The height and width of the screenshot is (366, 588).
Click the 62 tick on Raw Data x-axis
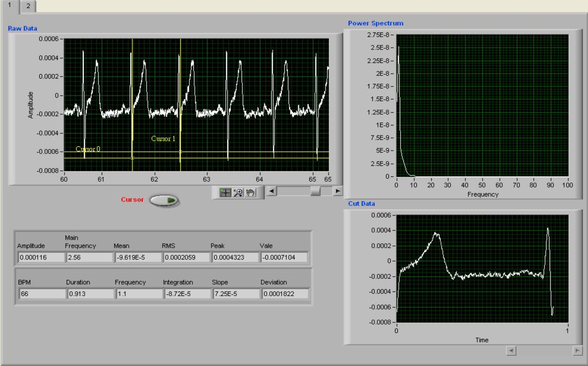coord(154,179)
